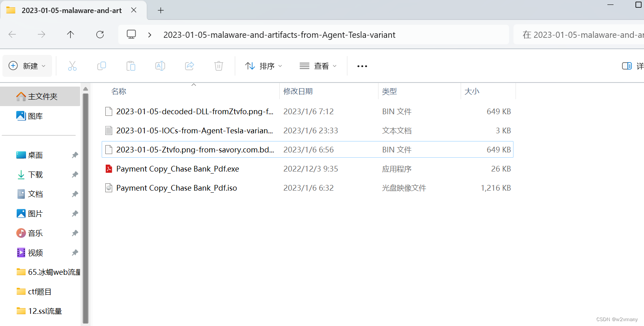Image resolution: width=644 pixels, height=326 pixels.
Task: Unpin Desktop (桌面) via its pin icon
Action: coord(75,155)
